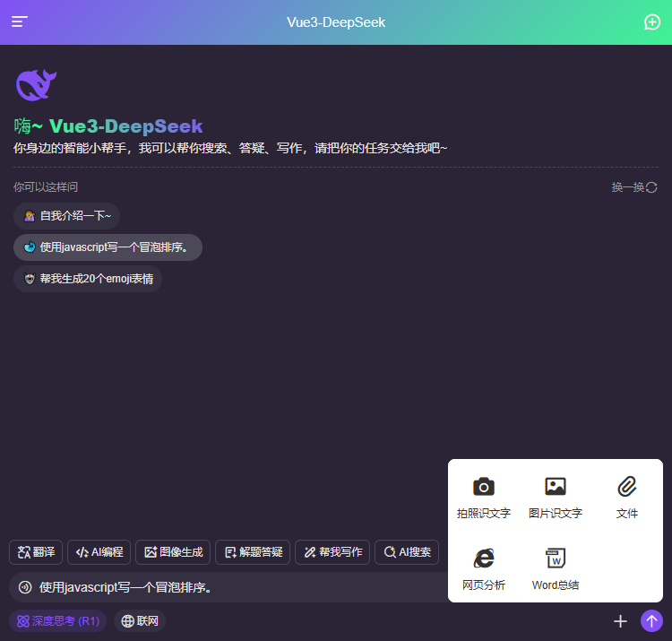Refresh suggestions with 换一换

(634, 187)
